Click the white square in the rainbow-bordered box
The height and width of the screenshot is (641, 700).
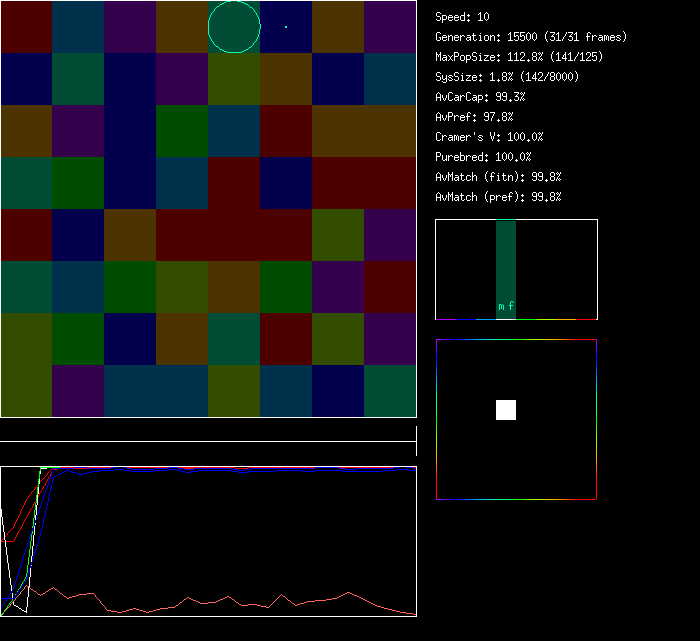pos(506,410)
